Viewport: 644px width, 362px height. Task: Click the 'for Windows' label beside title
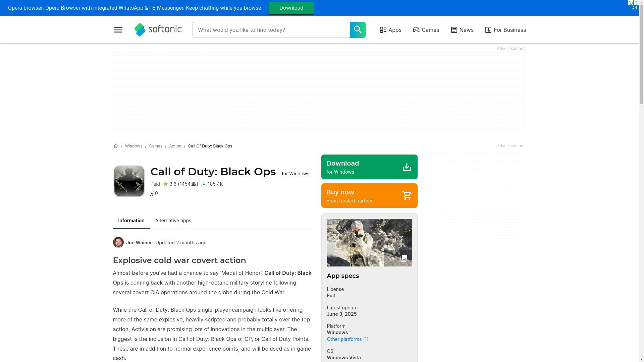click(296, 174)
